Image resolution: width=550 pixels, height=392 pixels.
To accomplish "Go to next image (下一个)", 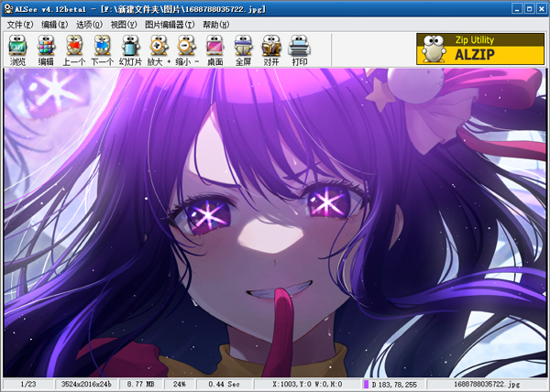I will pyautogui.click(x=103, y=49).
